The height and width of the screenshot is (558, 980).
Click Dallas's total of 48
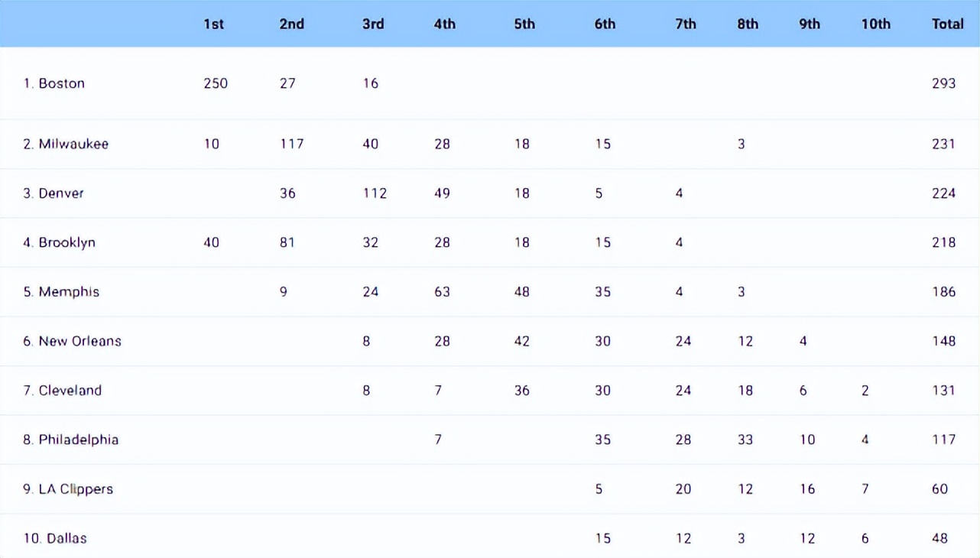[939, 538]
